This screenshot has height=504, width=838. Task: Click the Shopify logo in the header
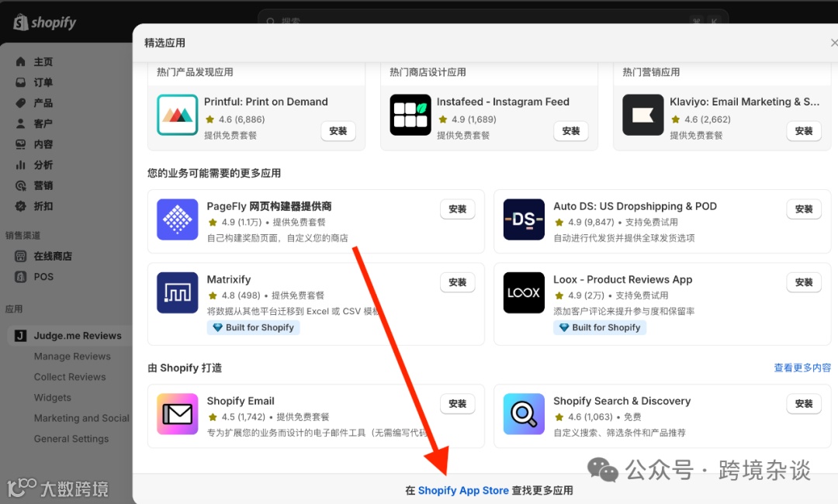pos(44,22)
